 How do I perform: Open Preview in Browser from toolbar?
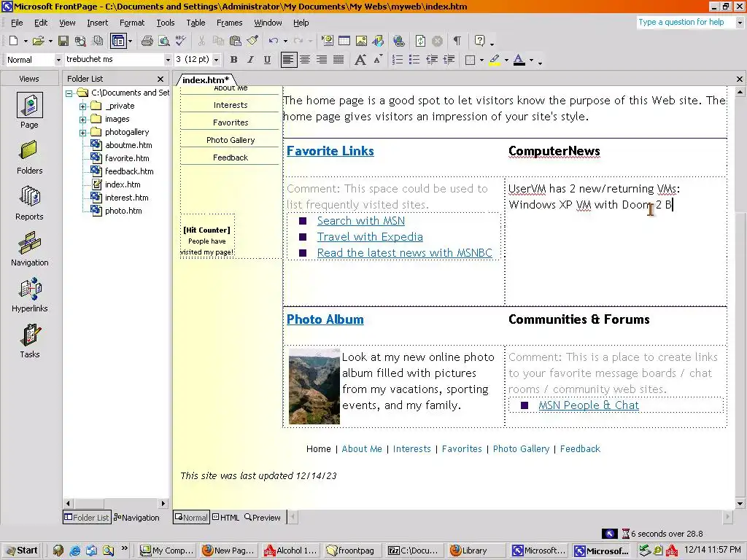click(x=164, y=41)
